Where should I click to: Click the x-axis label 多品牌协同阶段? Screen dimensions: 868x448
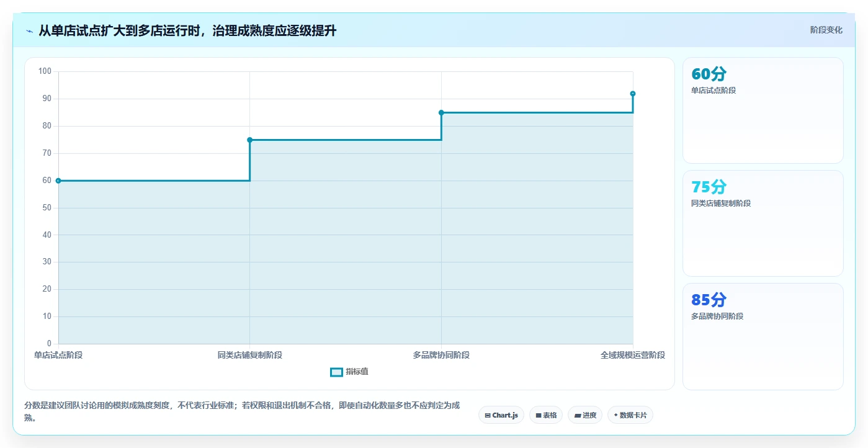coord(441,355)
